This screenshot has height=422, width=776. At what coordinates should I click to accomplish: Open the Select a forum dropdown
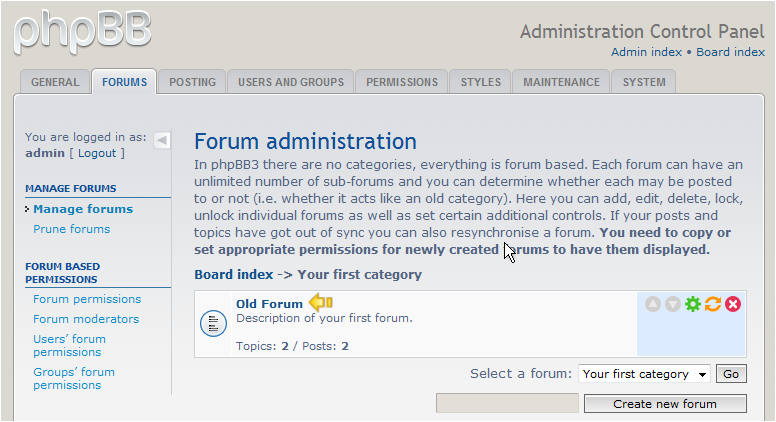coord(644,374)
